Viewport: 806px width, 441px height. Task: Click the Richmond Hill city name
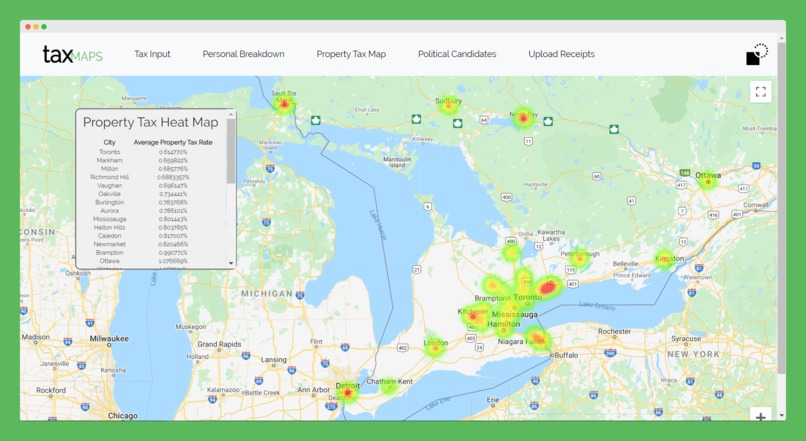click(109, 177)
